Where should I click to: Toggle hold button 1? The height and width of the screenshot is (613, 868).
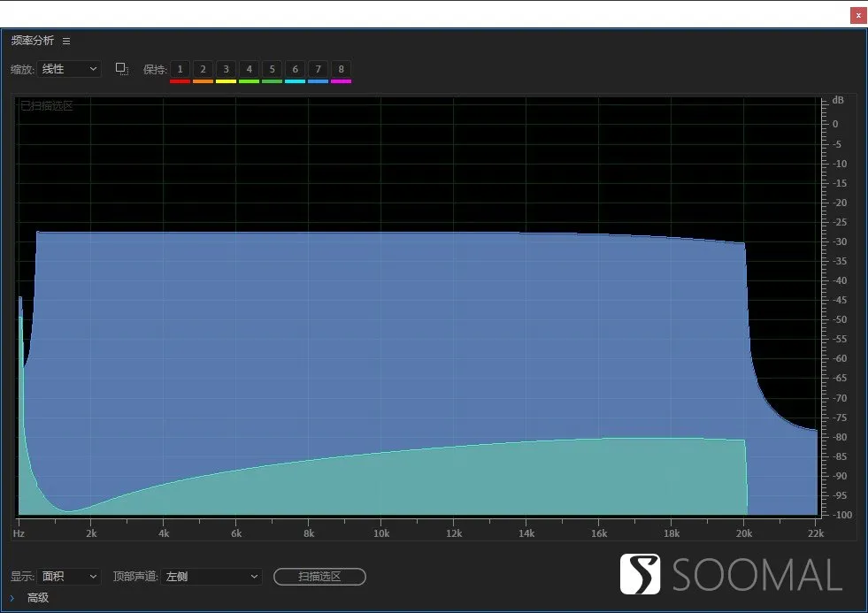(x=180, y=69)
